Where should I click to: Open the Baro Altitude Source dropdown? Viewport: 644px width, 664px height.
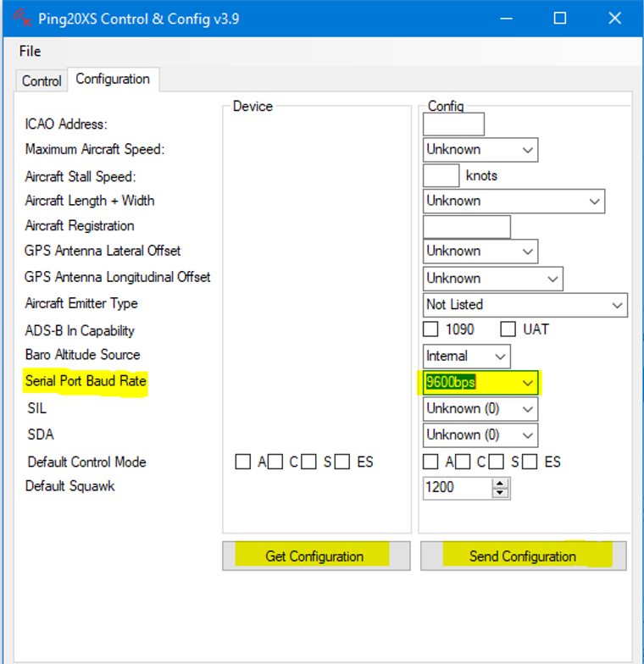(466, 356)
